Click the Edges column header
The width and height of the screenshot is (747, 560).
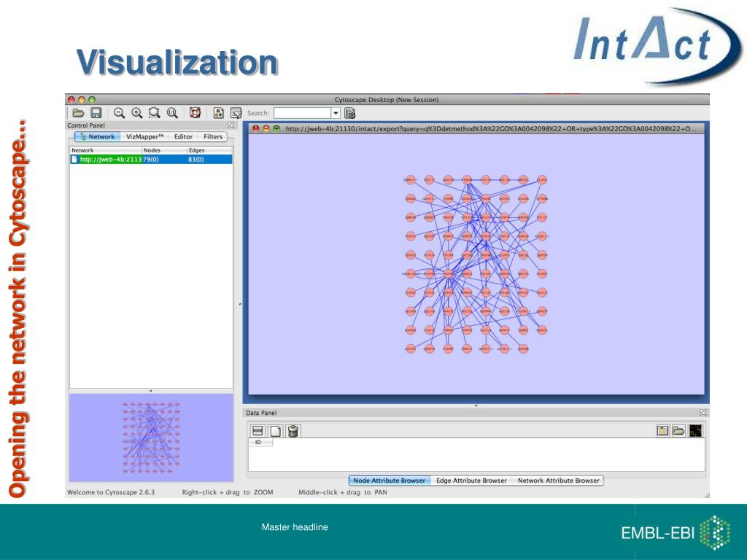[209, 150]
